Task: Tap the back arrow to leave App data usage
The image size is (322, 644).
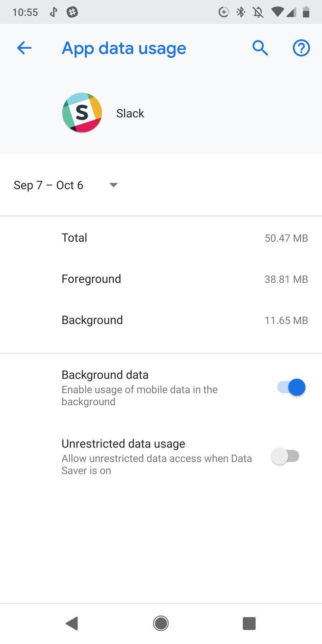Action: coord(24,48)
